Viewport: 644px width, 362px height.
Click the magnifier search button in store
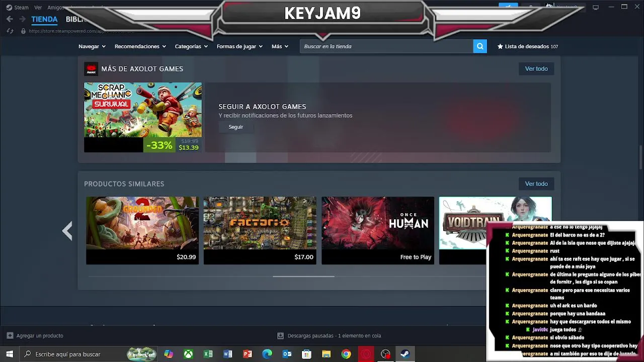pyautogui.click(x=480, y=46)
